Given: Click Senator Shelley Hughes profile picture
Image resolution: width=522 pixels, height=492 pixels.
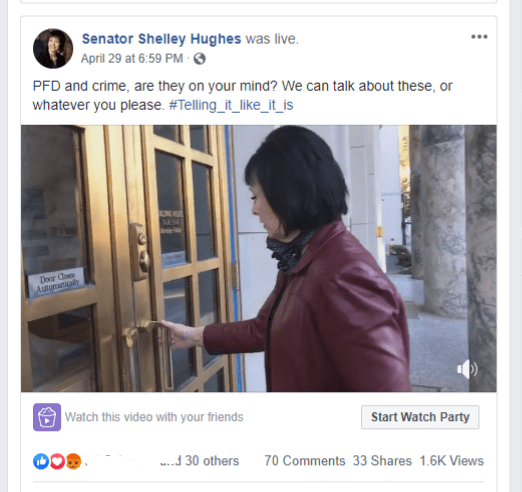Looking at the screenshot, I should point(53,49).
